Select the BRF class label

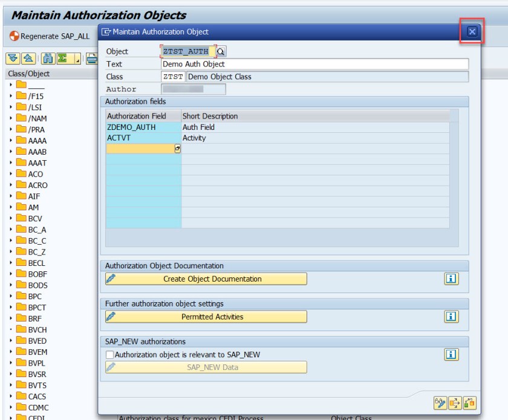click(34, 318)
